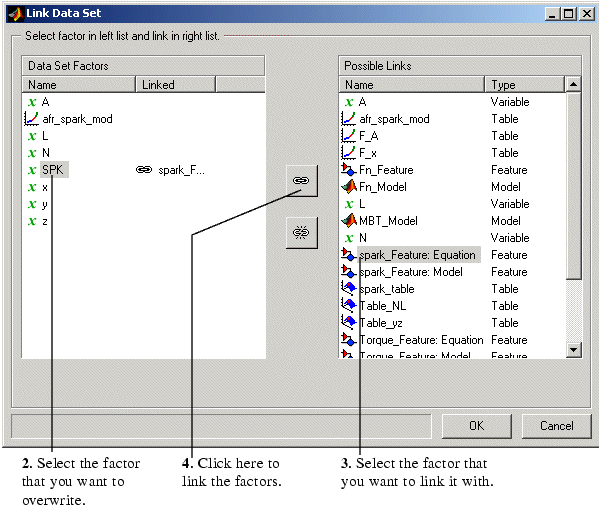This screenshot has height=519, width=599.
Task: Click the Possible Links scrollbar thumb
Action: (573, 186)
